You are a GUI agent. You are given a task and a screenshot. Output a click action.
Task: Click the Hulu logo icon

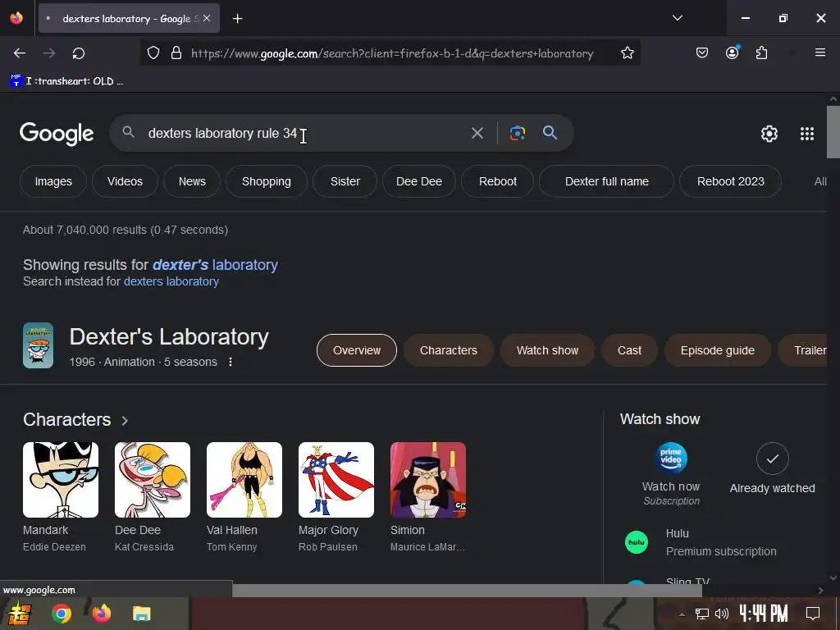637,542
